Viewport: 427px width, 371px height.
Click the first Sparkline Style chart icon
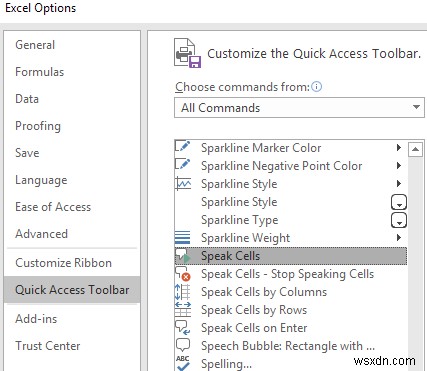point(183,183)
